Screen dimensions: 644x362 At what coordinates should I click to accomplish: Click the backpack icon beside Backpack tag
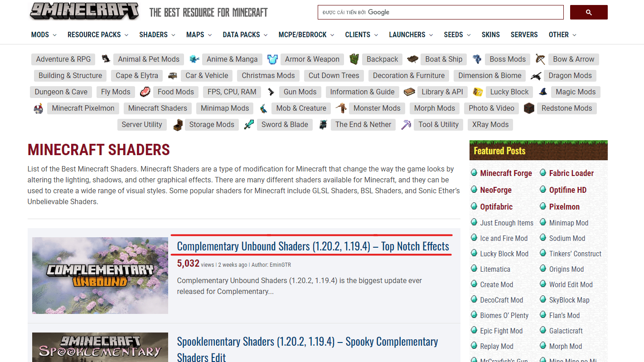point(354,59)
